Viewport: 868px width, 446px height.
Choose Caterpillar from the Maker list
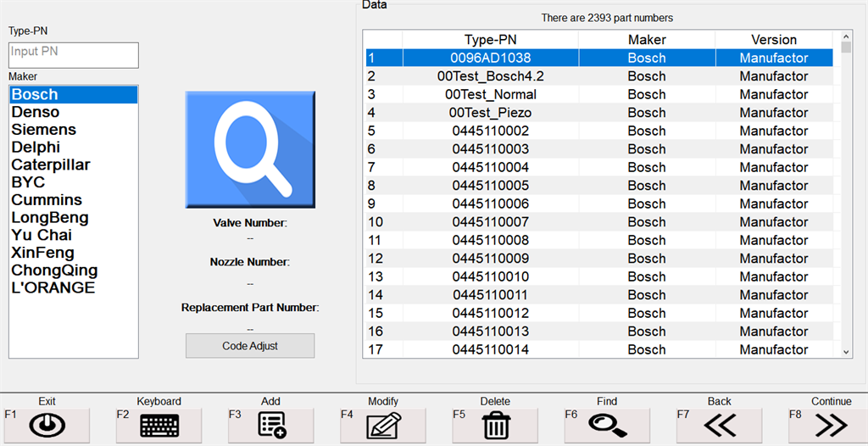coord(51,164)
